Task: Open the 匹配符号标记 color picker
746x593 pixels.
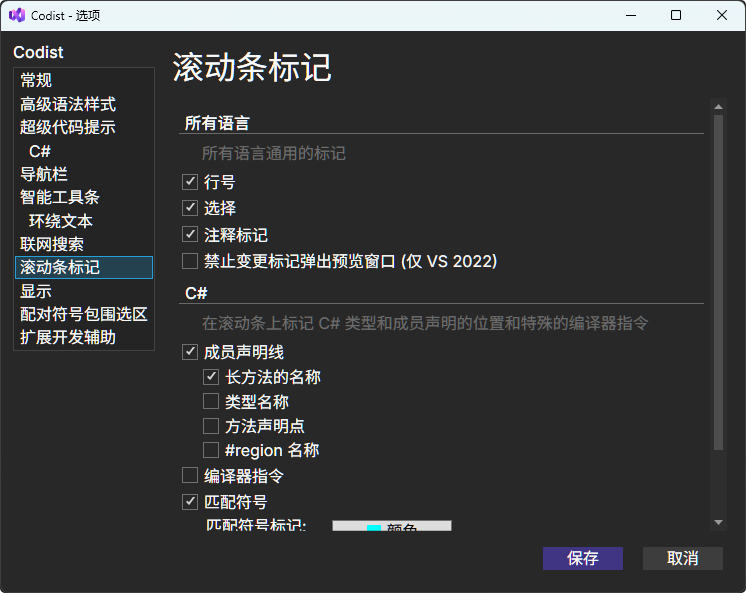Action: 391,525
